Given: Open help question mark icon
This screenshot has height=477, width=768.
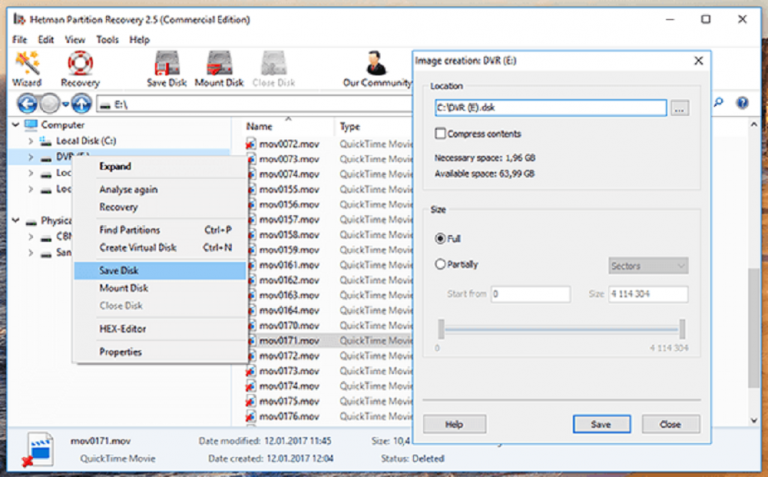Looking at the screenshot, I should click(743, 103).
